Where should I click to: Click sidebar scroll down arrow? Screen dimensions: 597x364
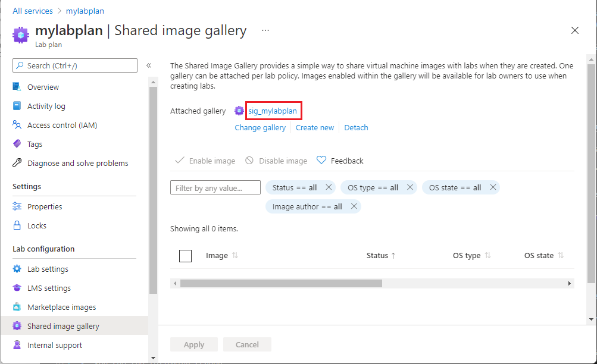pos(153,357)
